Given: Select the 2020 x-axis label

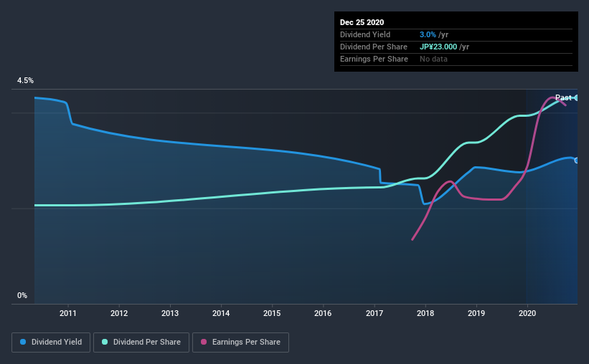Looking at the screenshot, I should 527,313.
